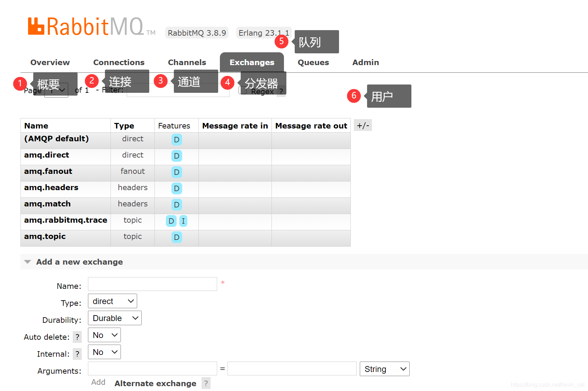Open the amq.fanout exchange
The width and height of the screenshot is (588, 391).
48,171
